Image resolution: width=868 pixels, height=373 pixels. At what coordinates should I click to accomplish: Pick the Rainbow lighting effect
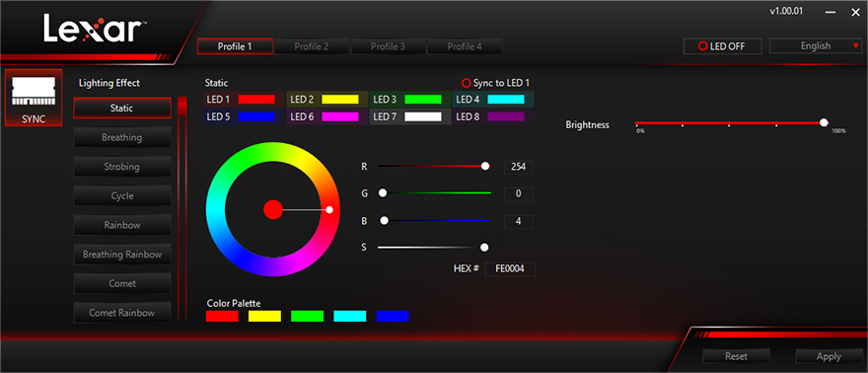[121, 225]
